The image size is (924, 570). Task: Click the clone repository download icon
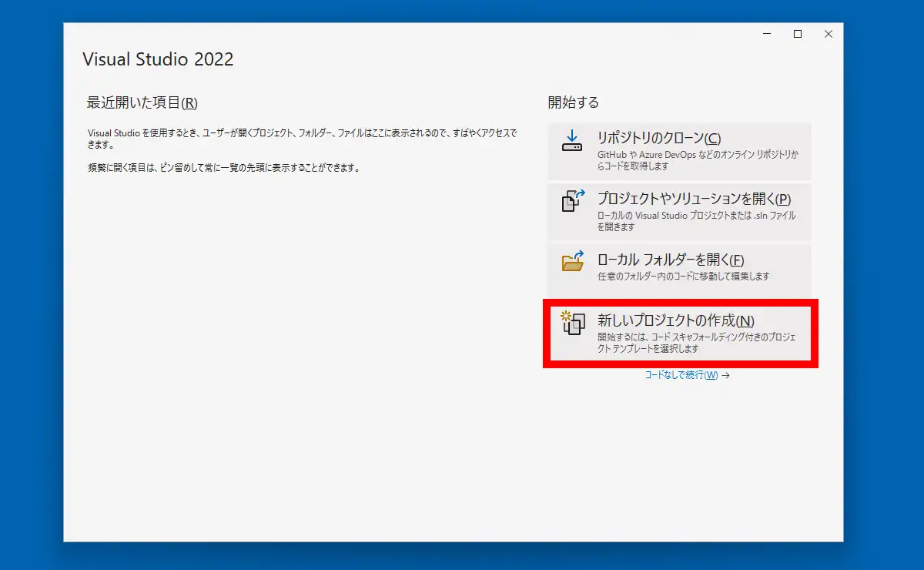click(x=572, y=140)
